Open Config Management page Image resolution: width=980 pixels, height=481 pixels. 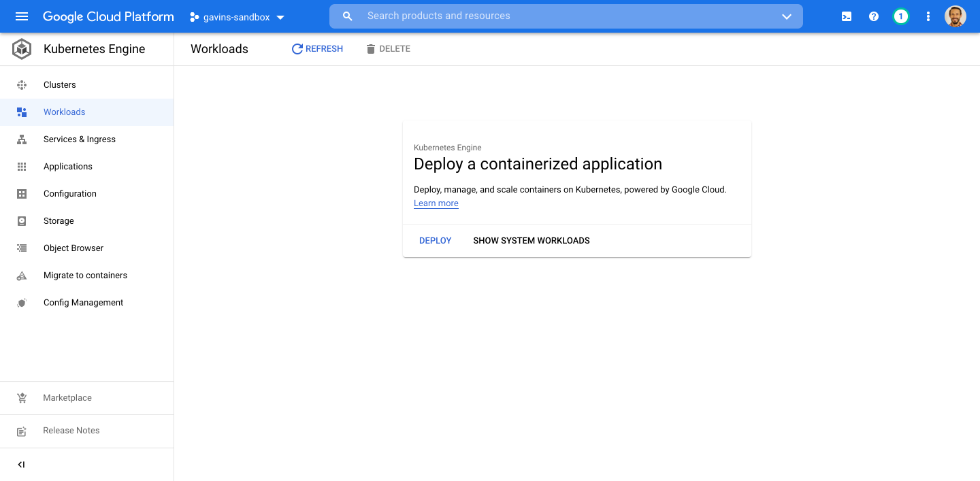pos(87,303)
